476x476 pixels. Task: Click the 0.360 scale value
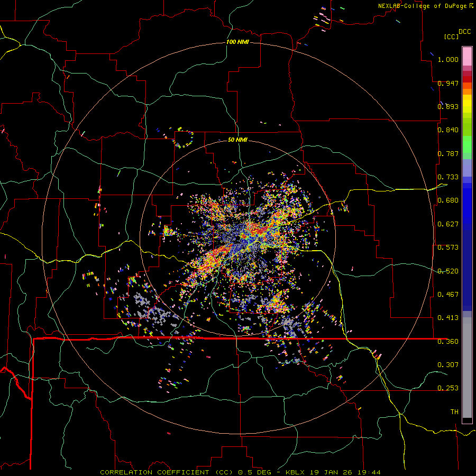448,342
